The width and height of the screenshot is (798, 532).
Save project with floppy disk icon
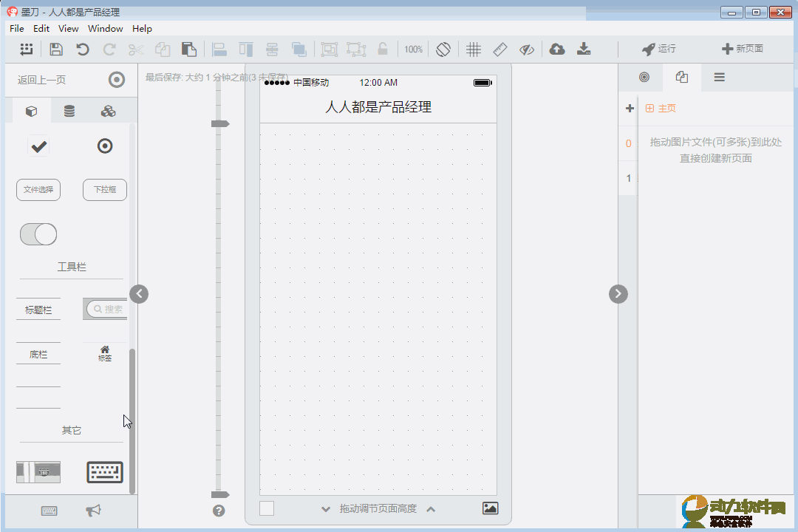(56, 50)
